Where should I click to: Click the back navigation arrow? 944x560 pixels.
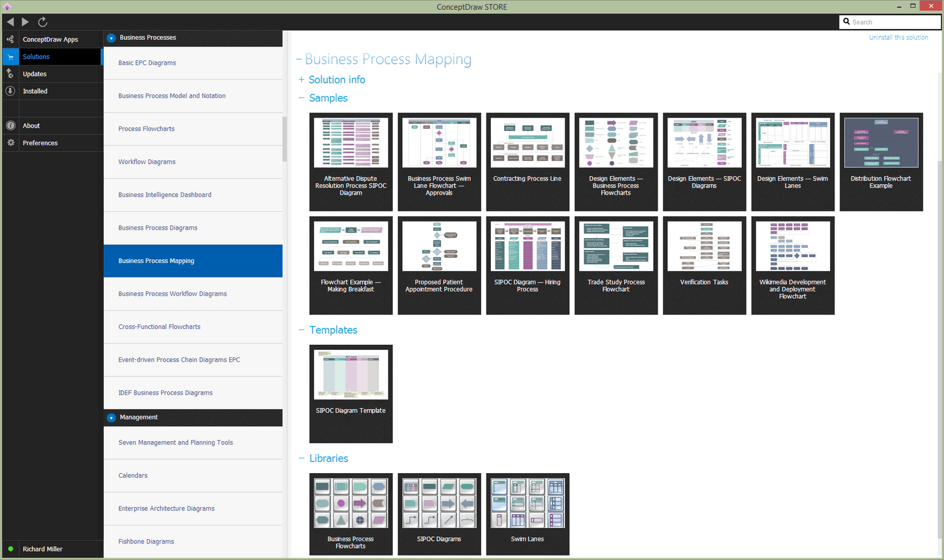10,22
